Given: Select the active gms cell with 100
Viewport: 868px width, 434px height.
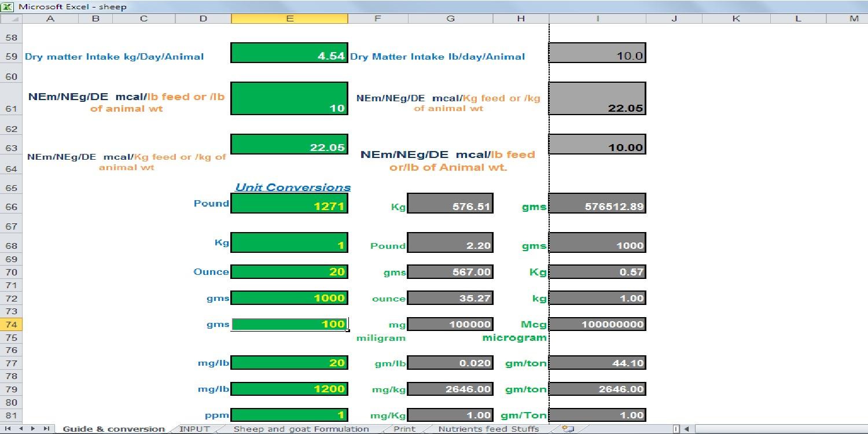Looking at the screenshot, I should (x=289, y=324).
